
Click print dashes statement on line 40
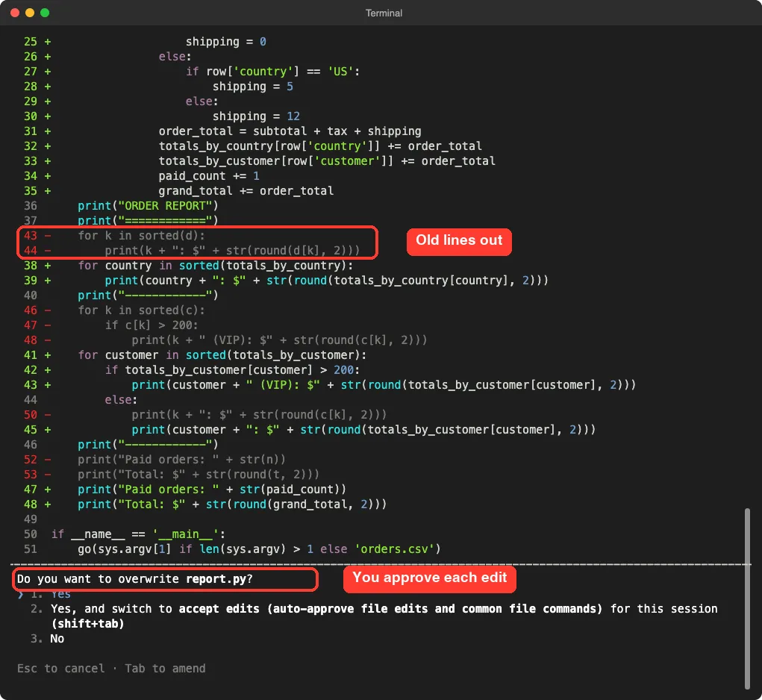coord(149,296)
